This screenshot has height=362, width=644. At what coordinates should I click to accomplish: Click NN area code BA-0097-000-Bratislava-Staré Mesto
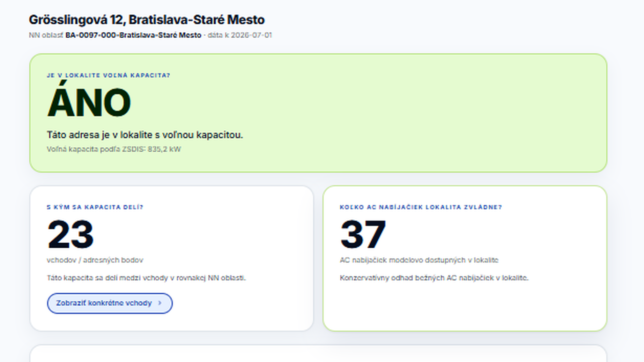click(133, 35)
